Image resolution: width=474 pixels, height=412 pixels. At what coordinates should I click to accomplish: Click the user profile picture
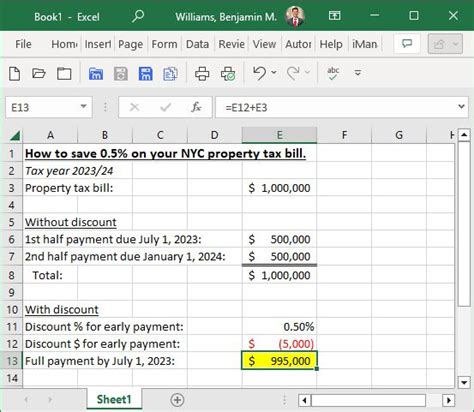coord(295,16)
